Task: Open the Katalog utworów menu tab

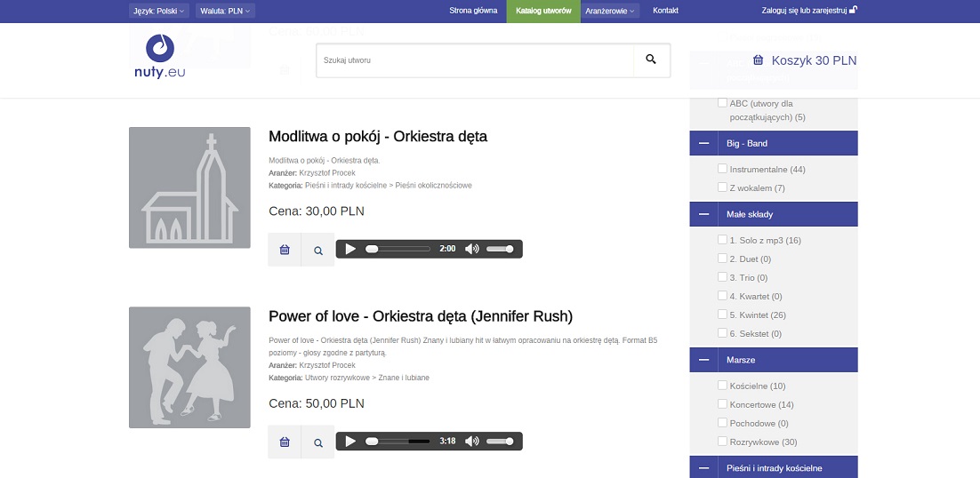Action: pyautogui.click(x=542, y=11)
